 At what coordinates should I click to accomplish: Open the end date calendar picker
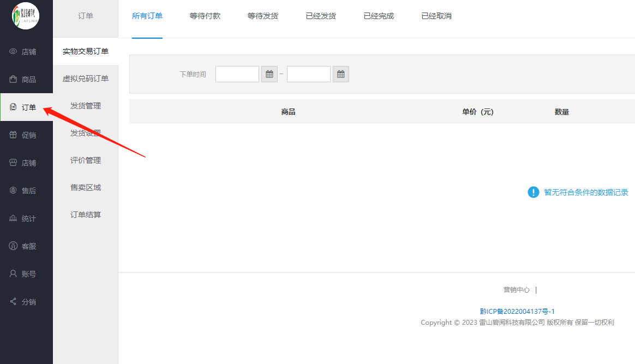(x=341, y=74)
